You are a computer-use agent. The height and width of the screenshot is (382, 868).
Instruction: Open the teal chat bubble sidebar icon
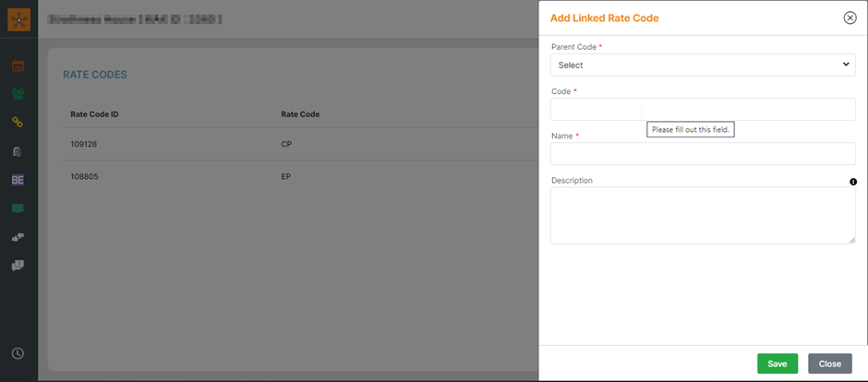tap(18, 209)
